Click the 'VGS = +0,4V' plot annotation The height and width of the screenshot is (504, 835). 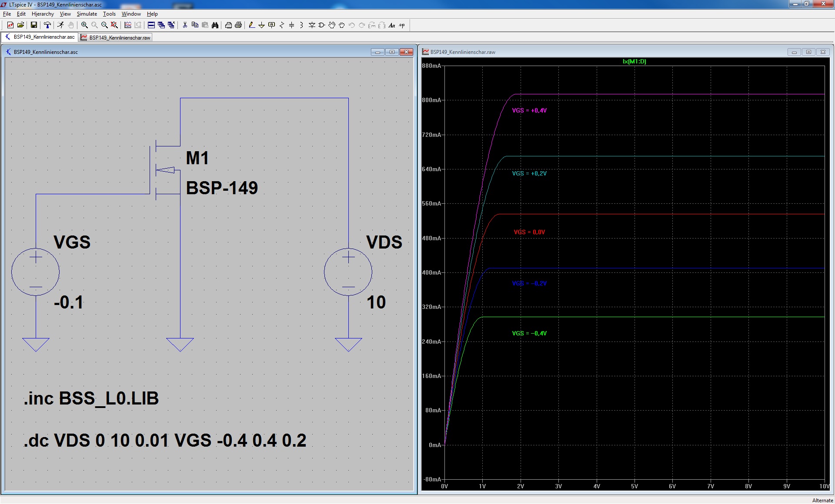click(529, 111)
